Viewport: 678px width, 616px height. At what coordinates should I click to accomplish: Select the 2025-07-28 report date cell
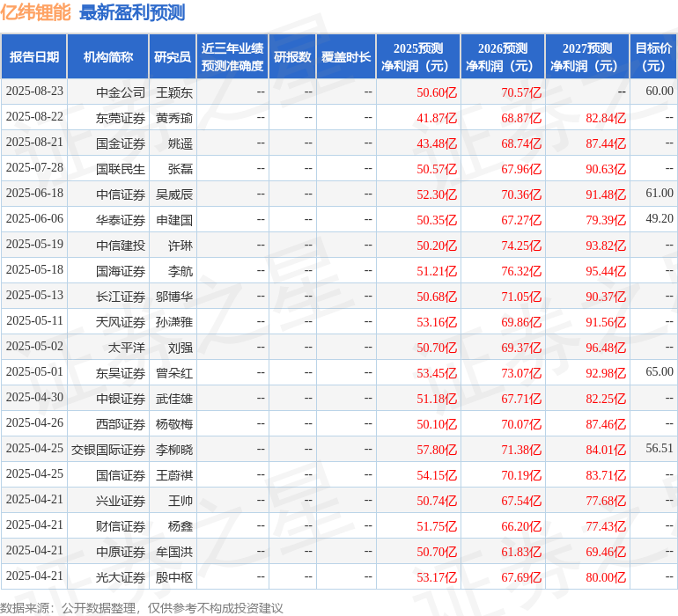34,168
